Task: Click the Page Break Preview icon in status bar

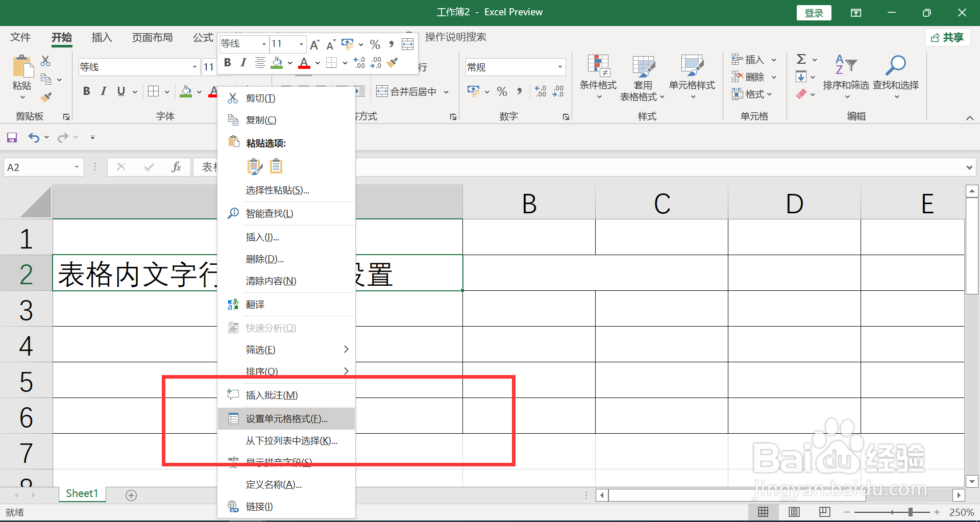Action: point(825,512)
